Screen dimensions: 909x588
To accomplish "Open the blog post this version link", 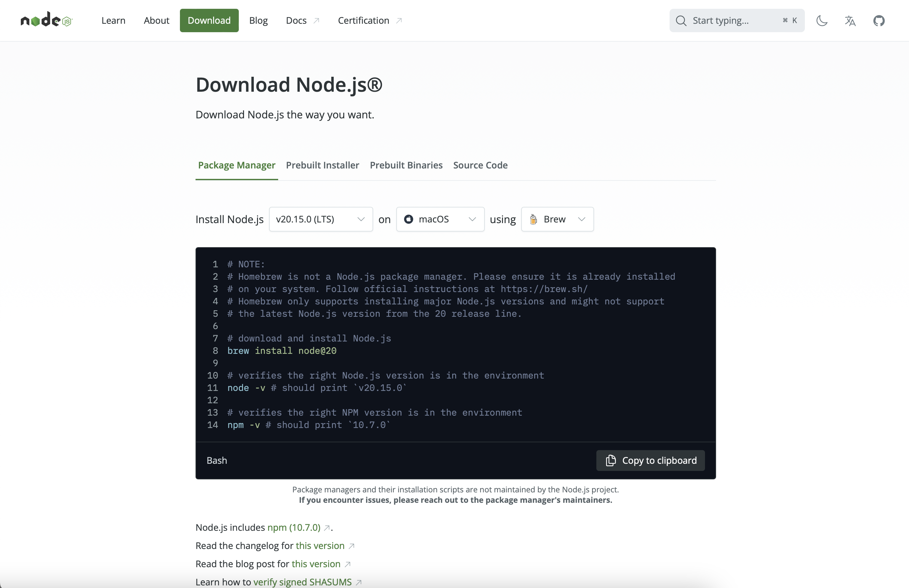I will (316, 564).
